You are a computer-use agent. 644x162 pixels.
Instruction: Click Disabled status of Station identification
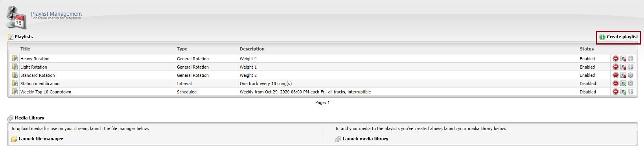click(x=588, y=84)
